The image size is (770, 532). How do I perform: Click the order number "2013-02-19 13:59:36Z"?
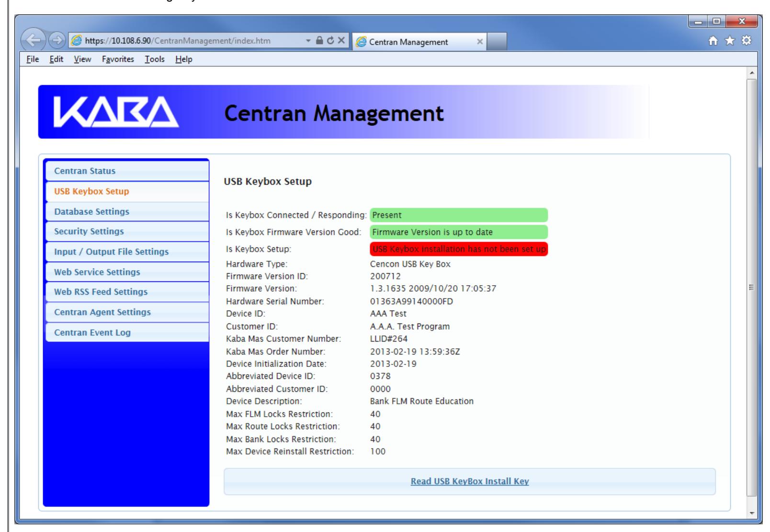point(415,352)
